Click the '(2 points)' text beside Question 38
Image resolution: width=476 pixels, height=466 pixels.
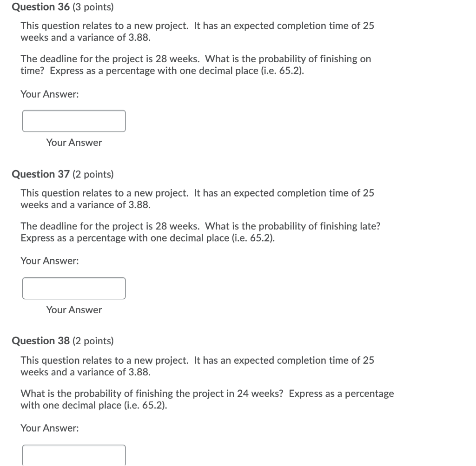tap(92, 341)
